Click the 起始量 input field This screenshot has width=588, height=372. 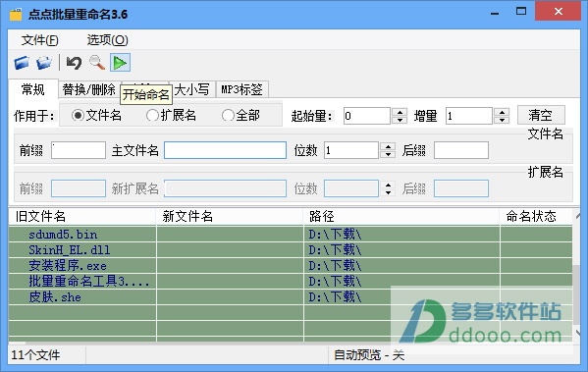[367, 116]
